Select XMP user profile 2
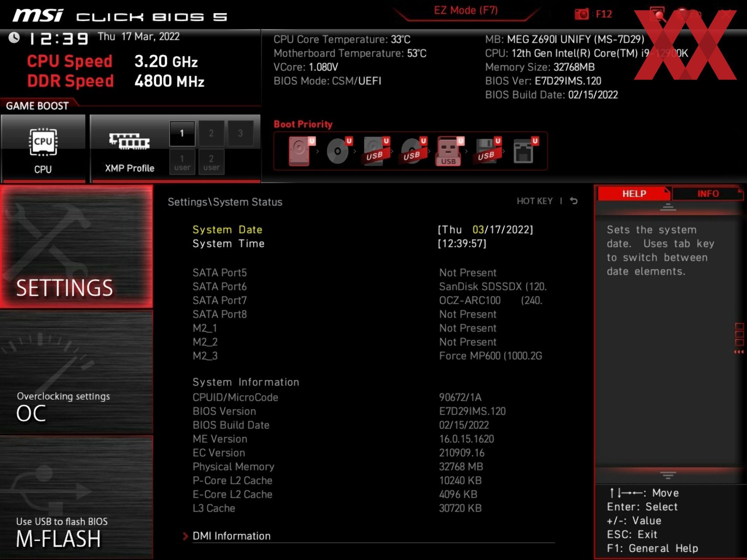The width and height of the screenshot is (747, 560). 211,162
